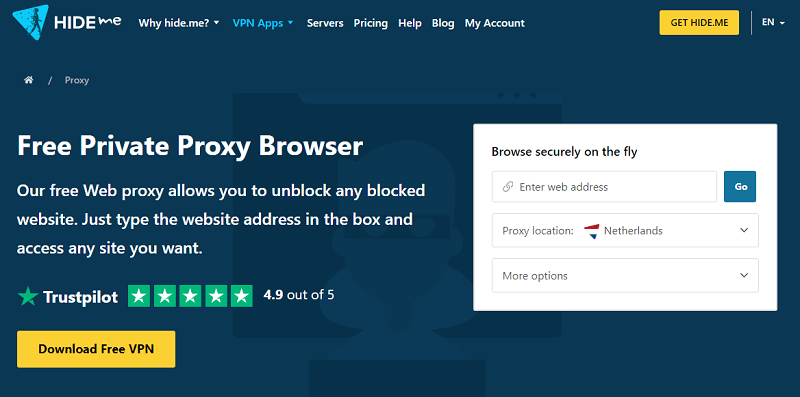Click the home icon in breadcrumb

point(29,80)
